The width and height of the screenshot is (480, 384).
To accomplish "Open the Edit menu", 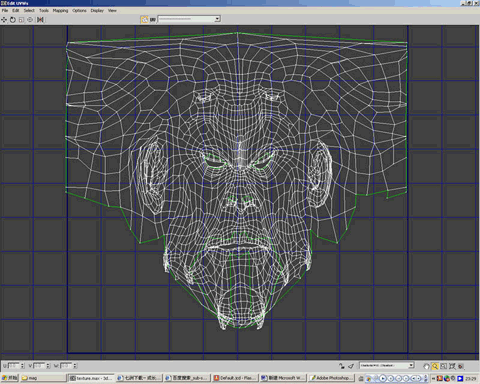I will pyautogui.click(x=16, y=11).
